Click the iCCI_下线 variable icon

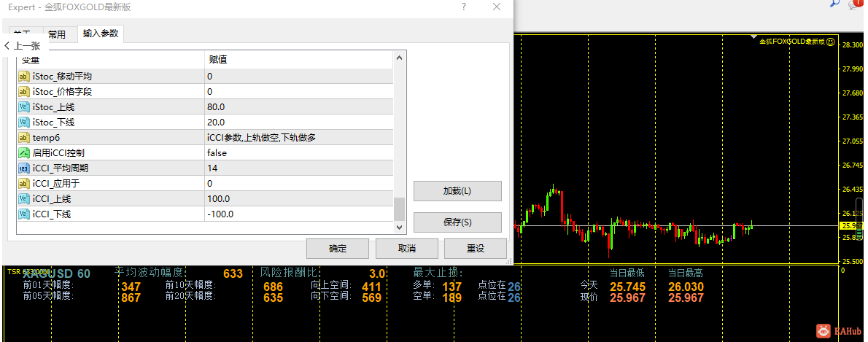point(24,214)
